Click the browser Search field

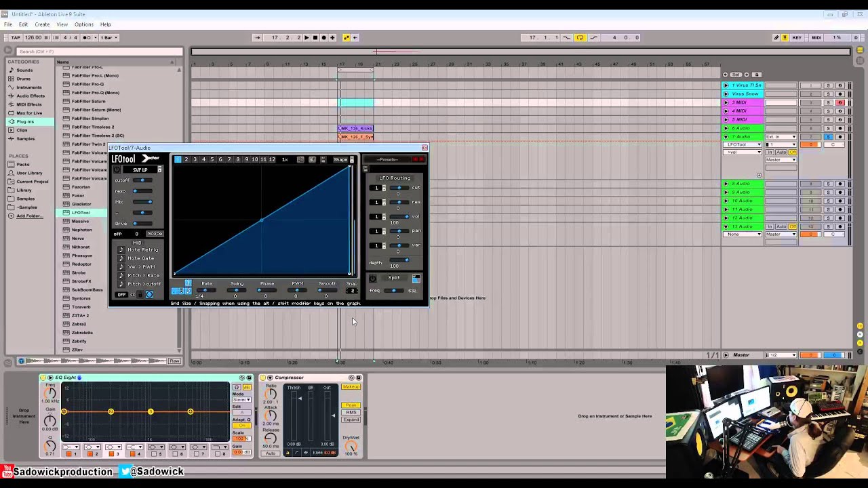pyautogui.click(x=98, y=52)
